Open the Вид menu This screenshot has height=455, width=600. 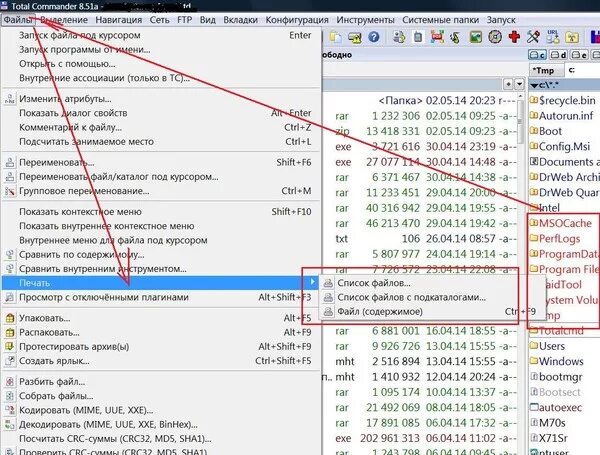point(208,20)
